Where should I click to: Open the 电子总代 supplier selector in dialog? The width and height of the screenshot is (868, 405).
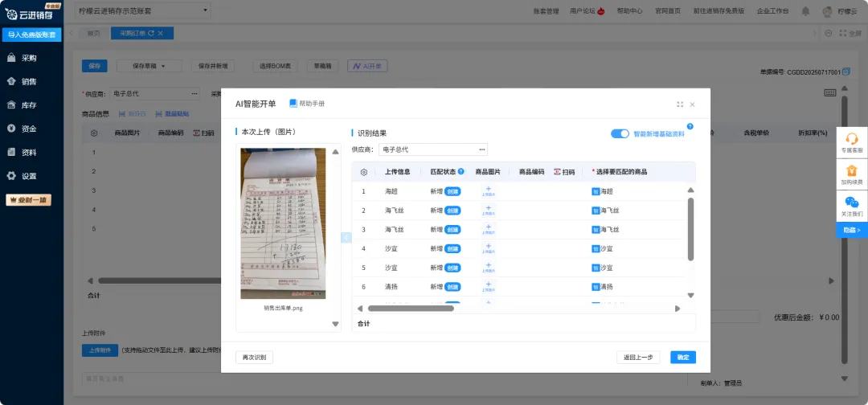[x=433, y=149]
